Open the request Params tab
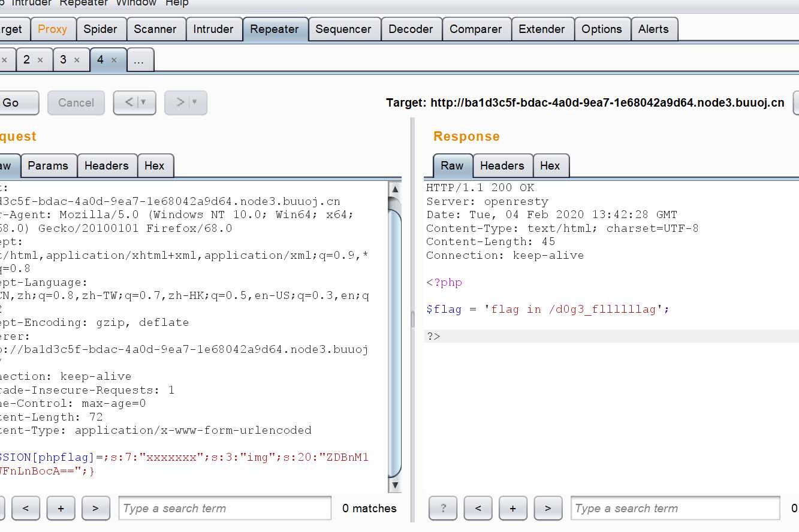The height and width of the screenshot is (532, 799). (x=48, y=166)
